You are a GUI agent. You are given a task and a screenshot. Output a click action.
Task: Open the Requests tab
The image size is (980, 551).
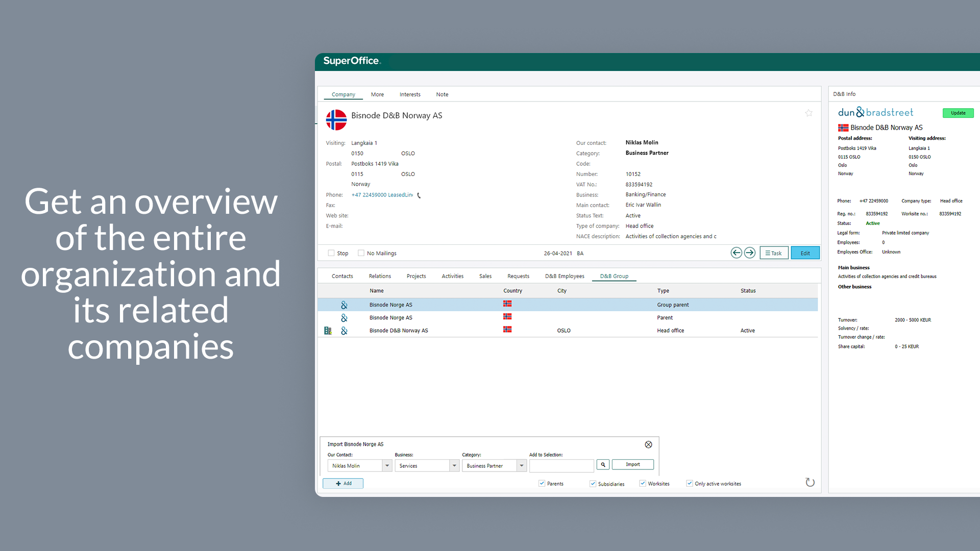(518, 277)
